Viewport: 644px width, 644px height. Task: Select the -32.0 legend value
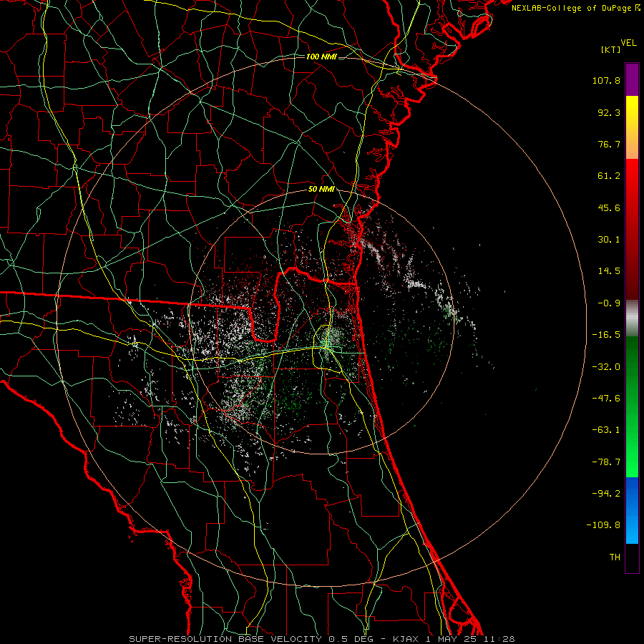(x=606, y=367)
